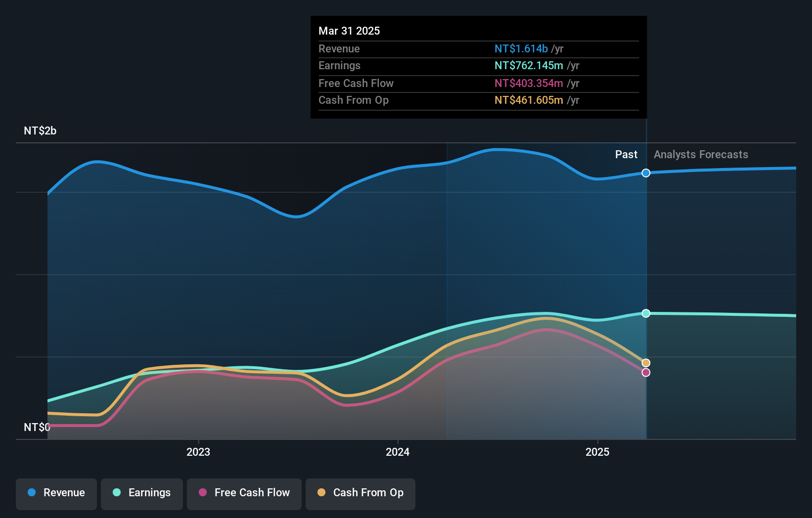Click the NT$2b y-axis label

point(40,130)
